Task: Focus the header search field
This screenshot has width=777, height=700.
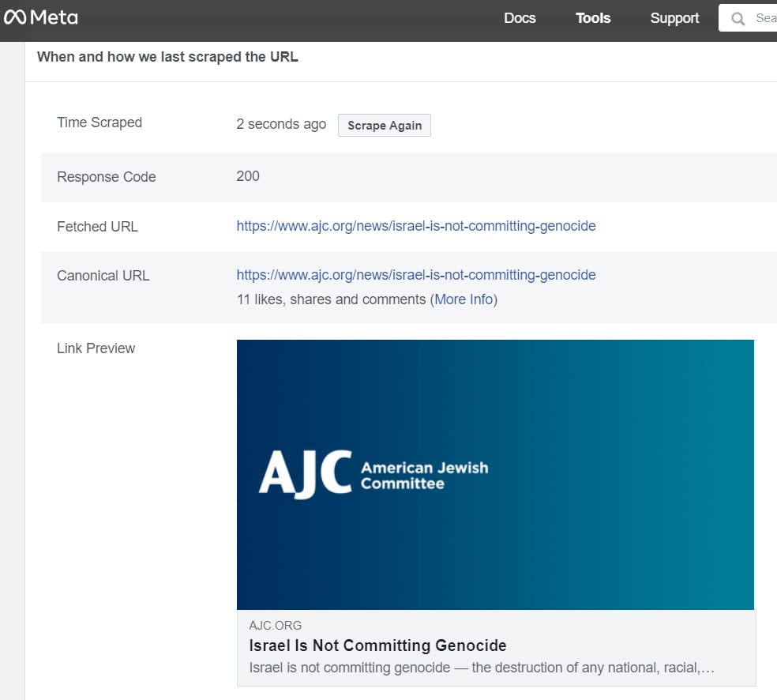Action: [x=749, y=18]
